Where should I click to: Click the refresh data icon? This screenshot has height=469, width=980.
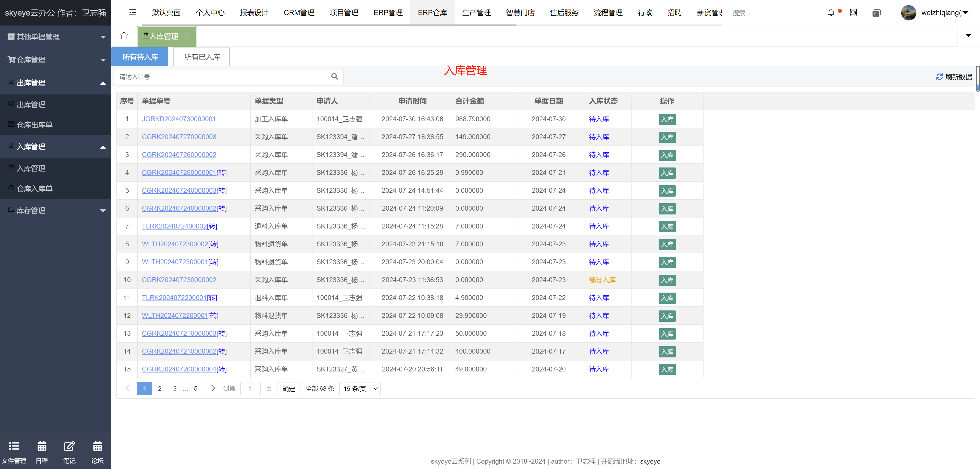click(x=939, y=77)
